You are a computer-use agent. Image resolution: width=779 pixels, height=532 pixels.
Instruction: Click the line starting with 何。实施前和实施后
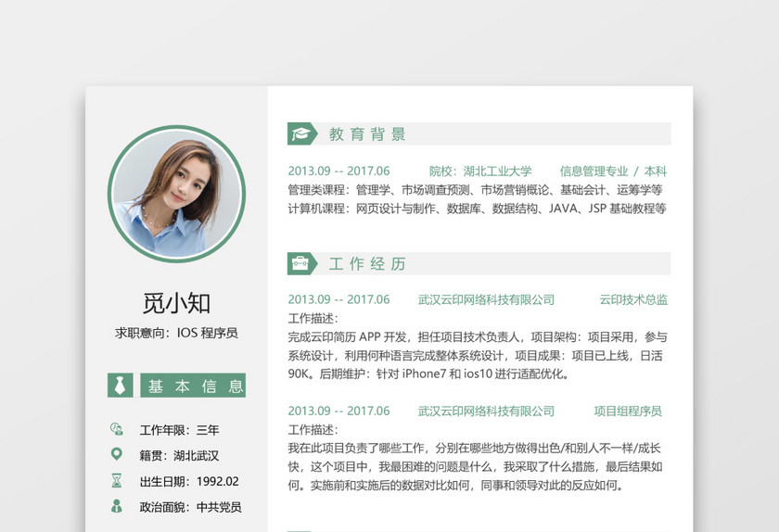coord(456,486)
